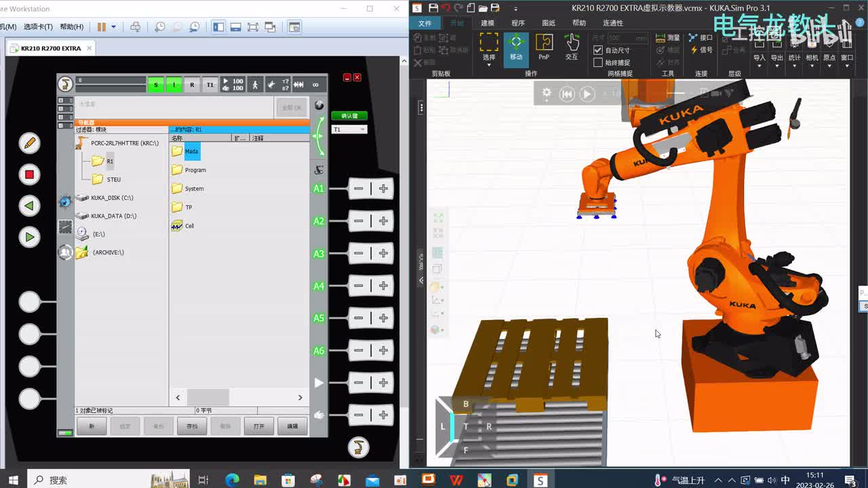The image size is (868, 488).
Task: Select the Program folder in navigator
Action: pos(189,170)
